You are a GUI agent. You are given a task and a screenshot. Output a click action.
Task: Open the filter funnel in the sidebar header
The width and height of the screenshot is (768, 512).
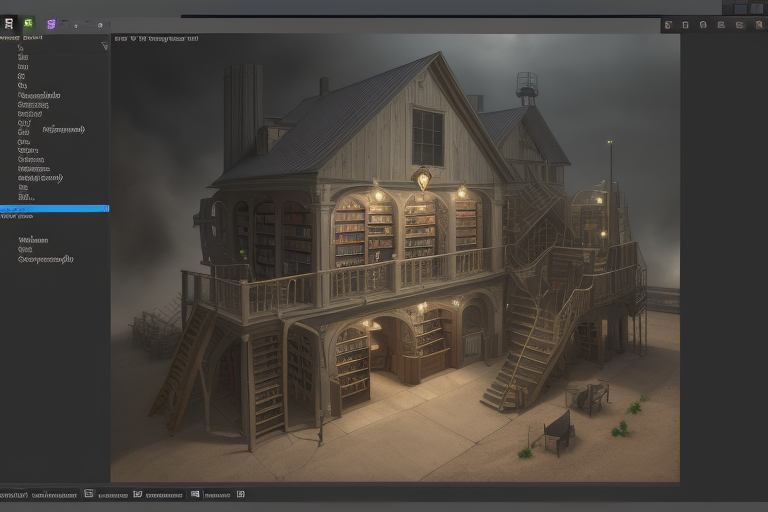click(x=104, y=46)
